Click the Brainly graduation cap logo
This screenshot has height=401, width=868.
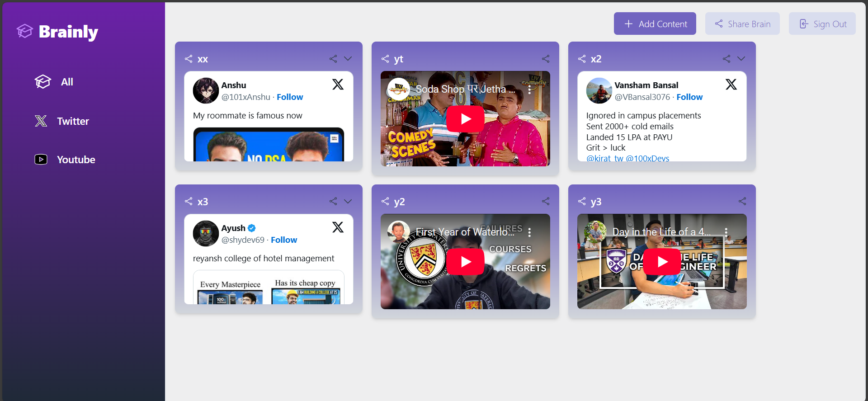click(x=25, y=31)
